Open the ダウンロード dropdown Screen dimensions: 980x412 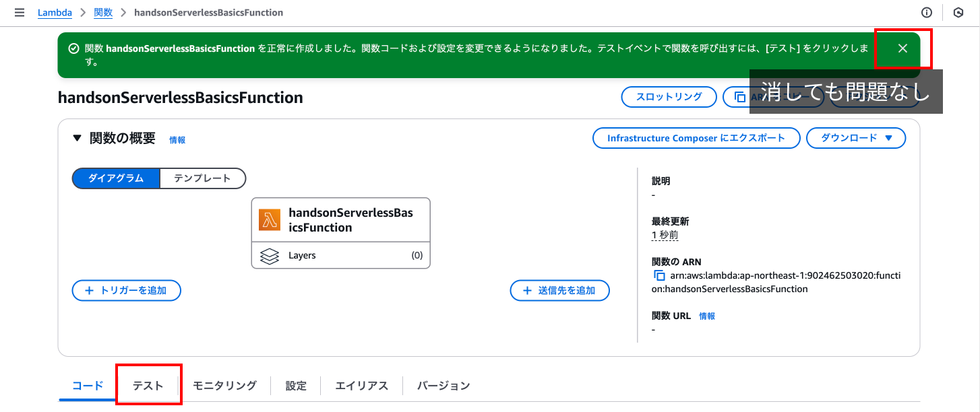(x=856, y=138)
